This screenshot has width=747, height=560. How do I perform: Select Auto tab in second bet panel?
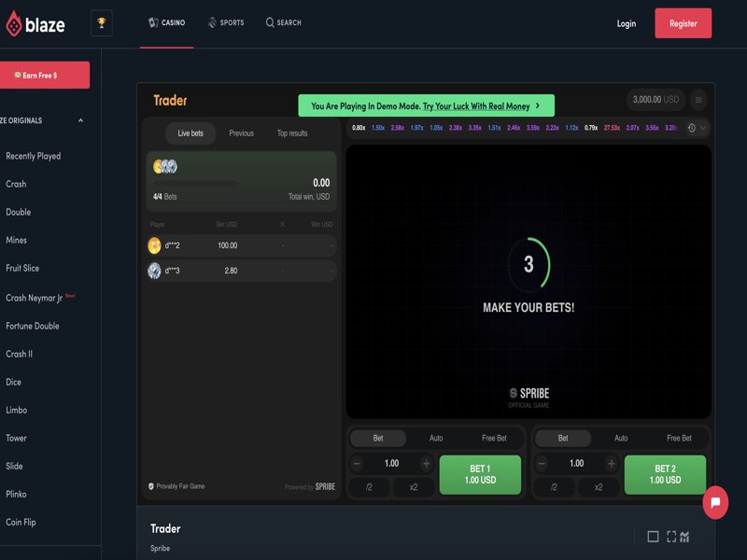pos(621,438)
